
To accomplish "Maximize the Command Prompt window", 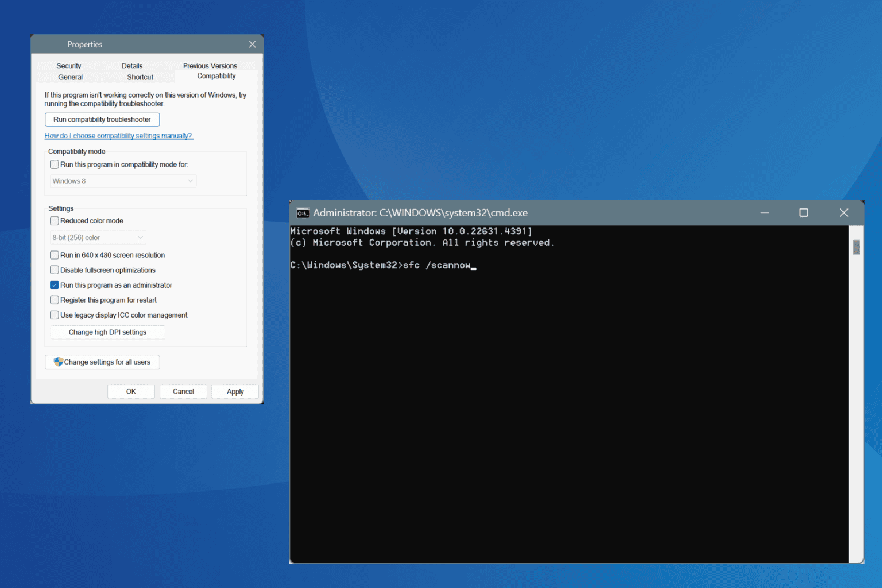I will pos(804,212).
